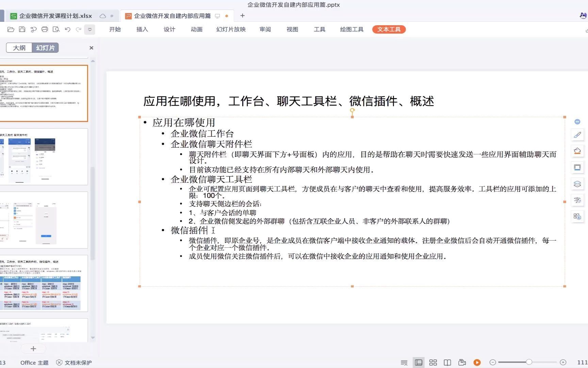Switch panel to 大纲 outline view
The width and height of the screenshot is (588, 368).
[19, 48]
